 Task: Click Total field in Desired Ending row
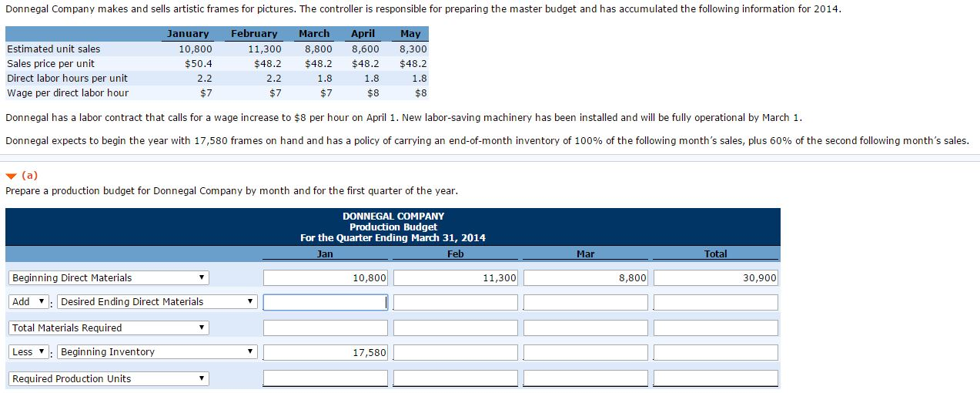coord(716,302)
